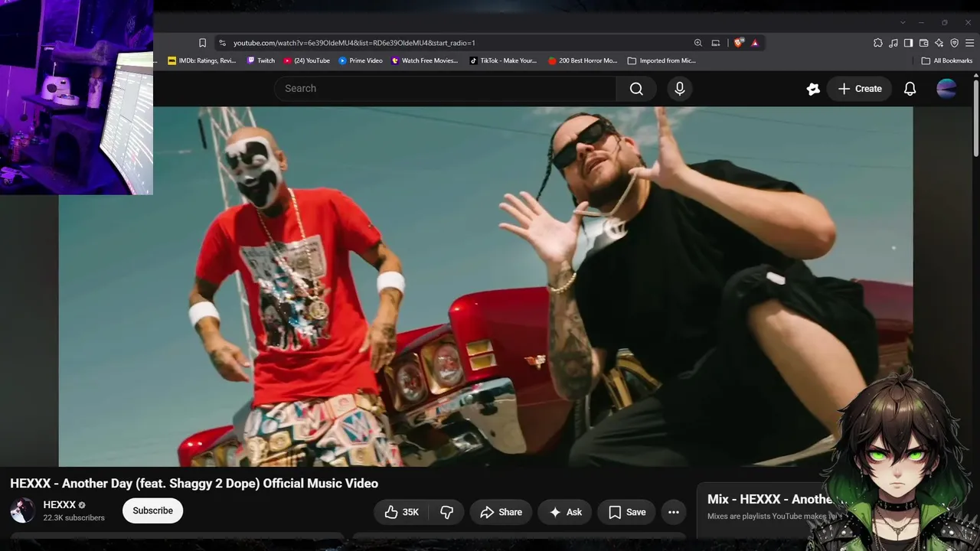980x551 pixels.
Task: Click the music video player
Action: 485,286
